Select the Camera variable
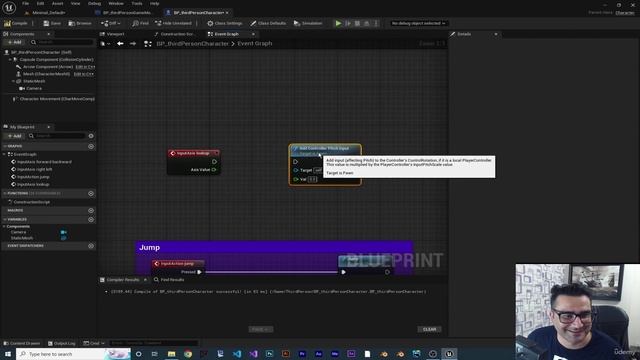This screenshot has height=360, width=640. (x=18, y=232)
